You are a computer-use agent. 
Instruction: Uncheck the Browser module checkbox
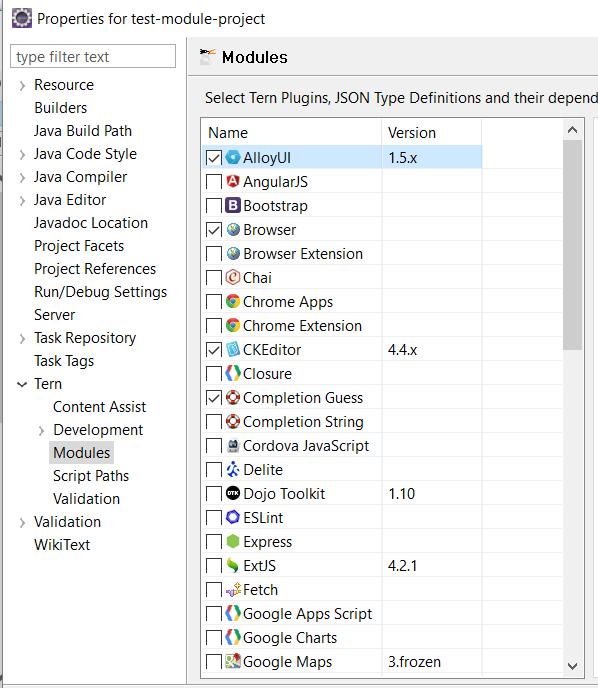tap(214, 229)
